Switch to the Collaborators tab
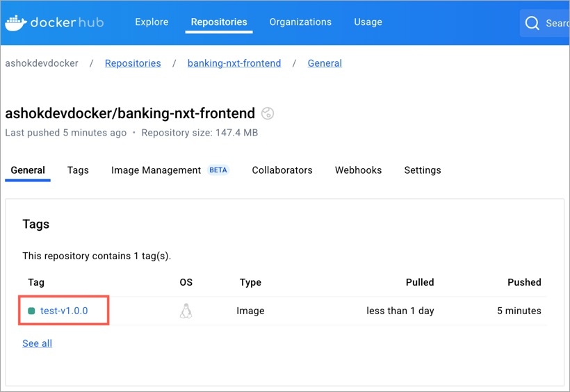 coord(282,170)
